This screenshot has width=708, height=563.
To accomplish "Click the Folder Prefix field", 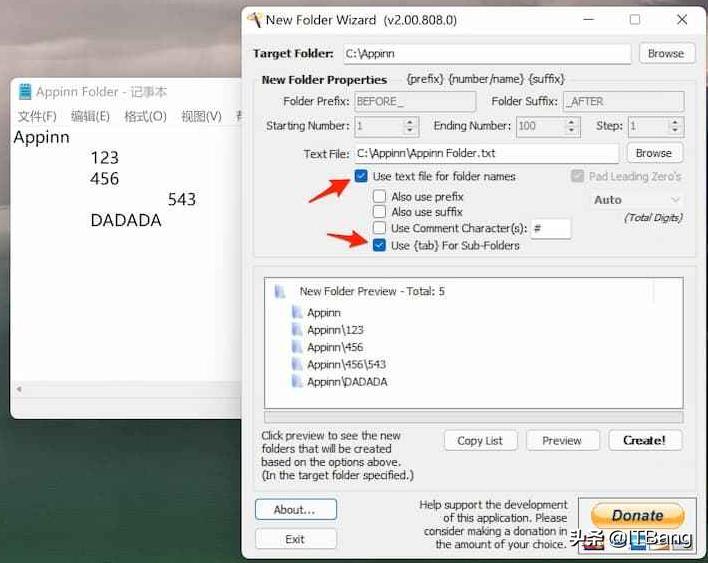I will [x=415, y=102].
